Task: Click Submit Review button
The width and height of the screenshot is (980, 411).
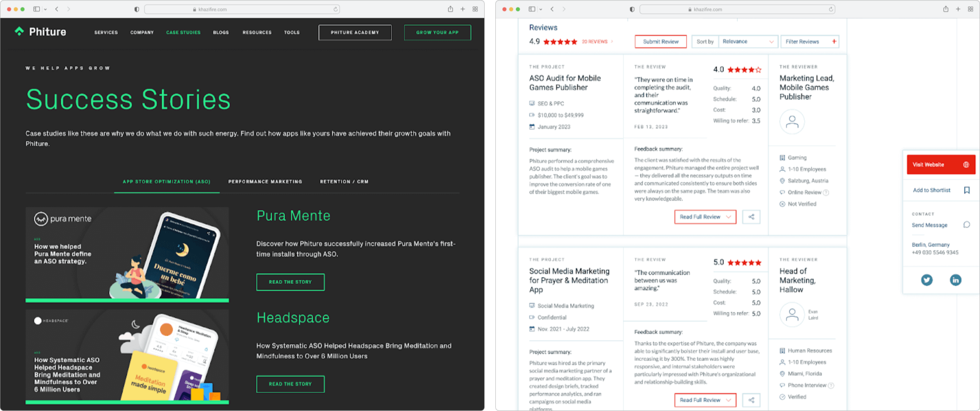Action: click(x=661, y=42)
